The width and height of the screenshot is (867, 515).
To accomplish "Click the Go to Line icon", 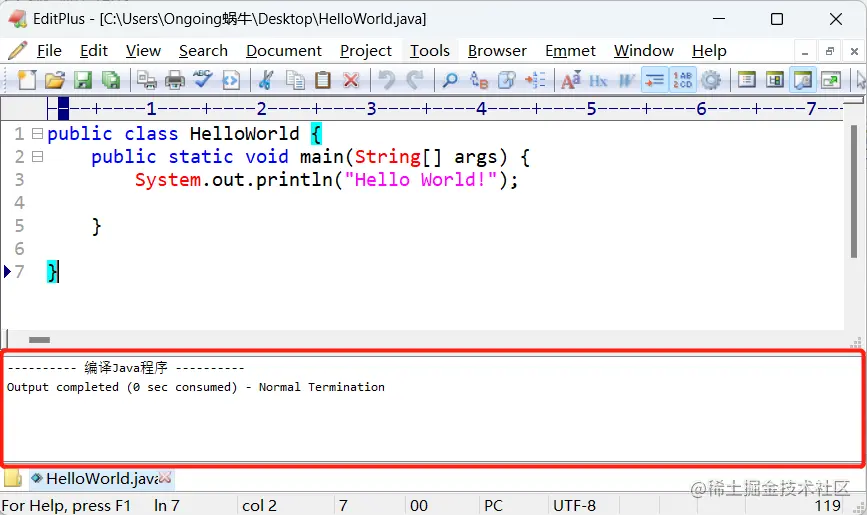I will click(x=535, y=80).
